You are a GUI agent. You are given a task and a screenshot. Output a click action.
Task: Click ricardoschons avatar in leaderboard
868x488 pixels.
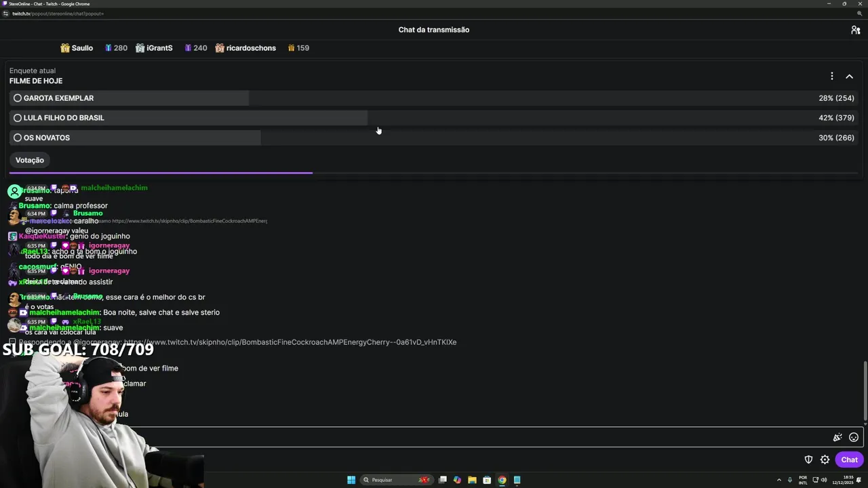click(x=220, y=48)
